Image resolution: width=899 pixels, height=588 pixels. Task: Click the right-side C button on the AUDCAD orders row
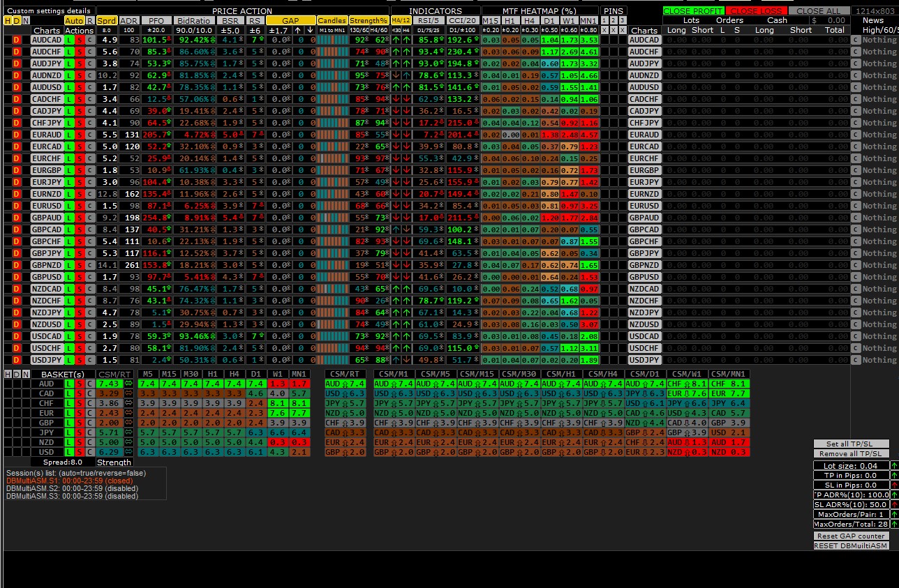coord(856,40)
